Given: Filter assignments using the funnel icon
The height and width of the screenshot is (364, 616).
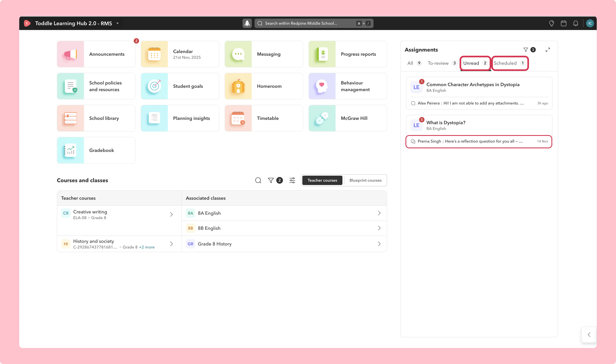Looking at the screenshot, I should click(525, 50).
